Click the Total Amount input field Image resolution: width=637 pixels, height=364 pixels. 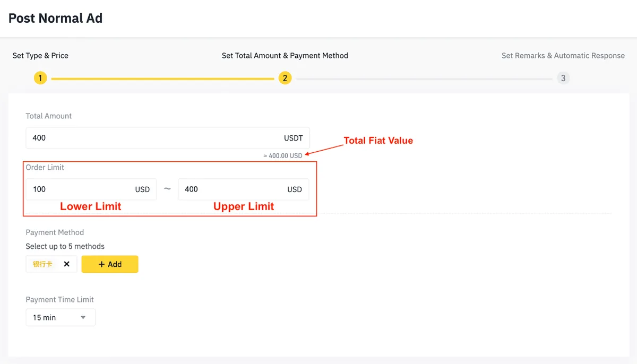pyautogui.click(x=168, y=138)
